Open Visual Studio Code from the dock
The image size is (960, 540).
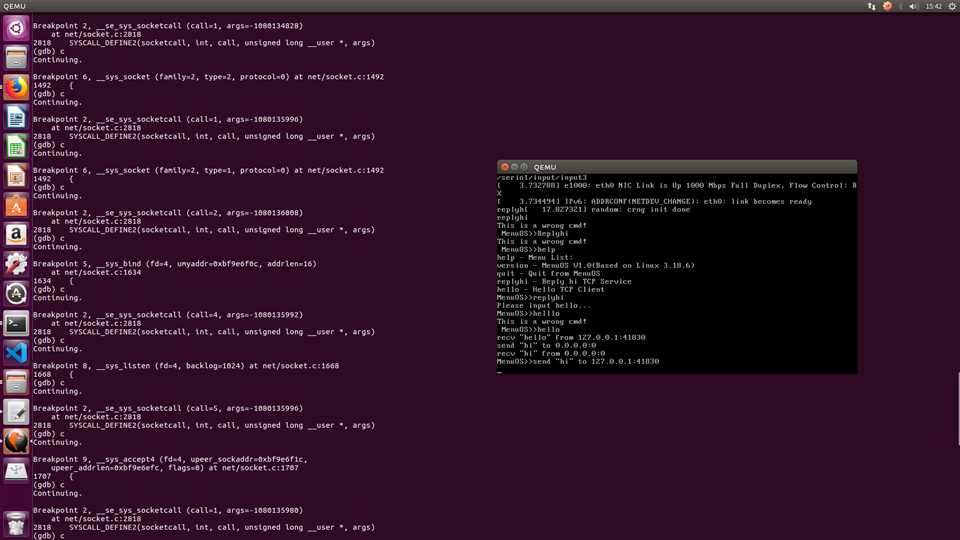pos(16,353)
